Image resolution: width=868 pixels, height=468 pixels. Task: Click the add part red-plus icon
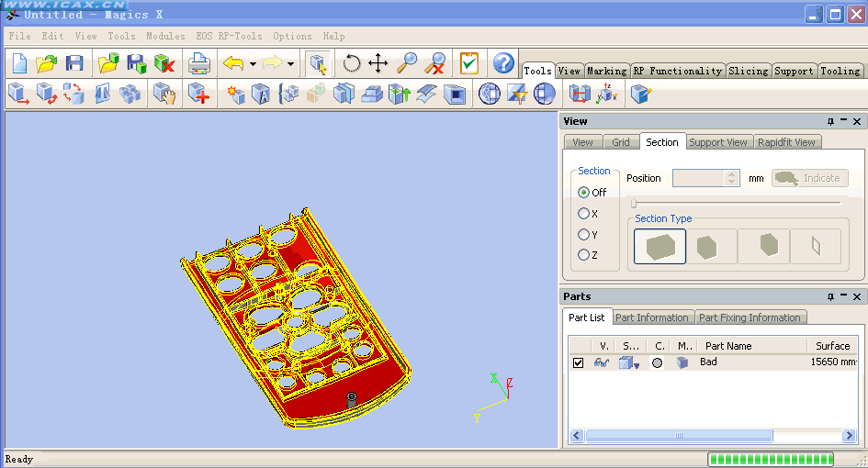coord(199,94)
